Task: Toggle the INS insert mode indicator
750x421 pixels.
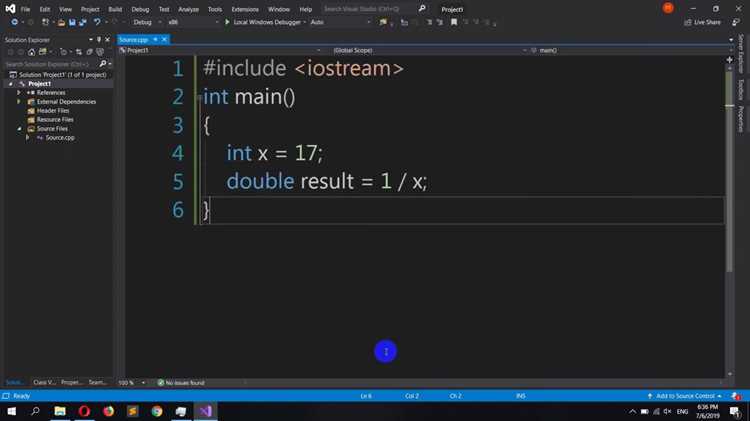Action: 521,396
